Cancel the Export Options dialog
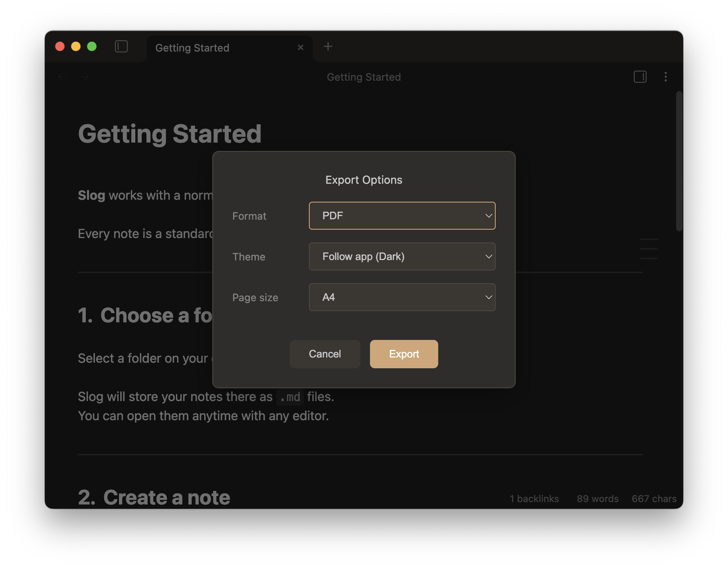The image size is (728, 568). pos(324,354)
